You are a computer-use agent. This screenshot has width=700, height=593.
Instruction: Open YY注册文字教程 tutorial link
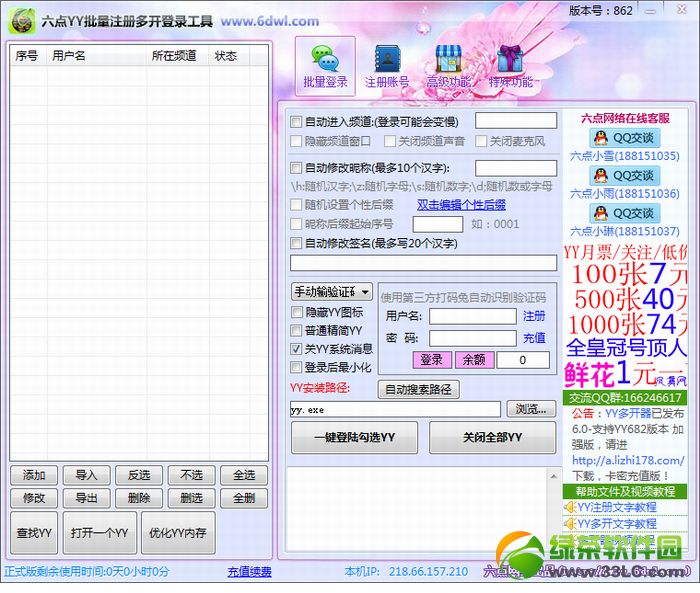pyautogui.click(x=617, y=507)
